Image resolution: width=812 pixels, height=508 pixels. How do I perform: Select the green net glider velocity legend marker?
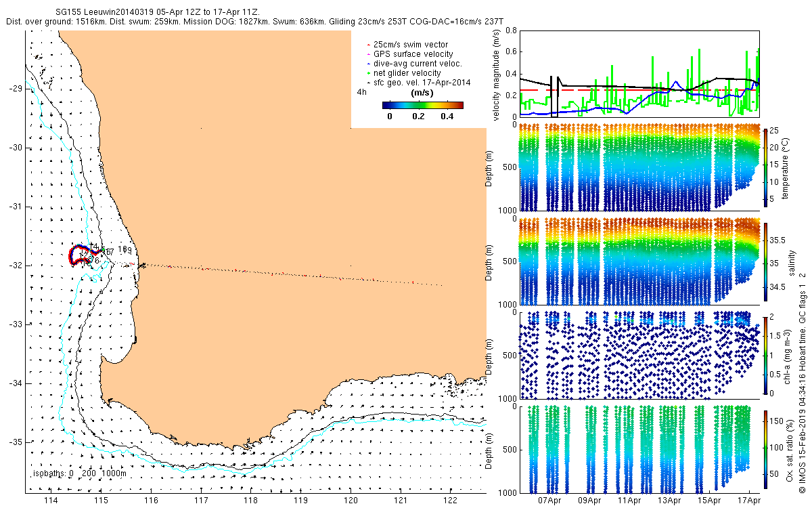367,73
